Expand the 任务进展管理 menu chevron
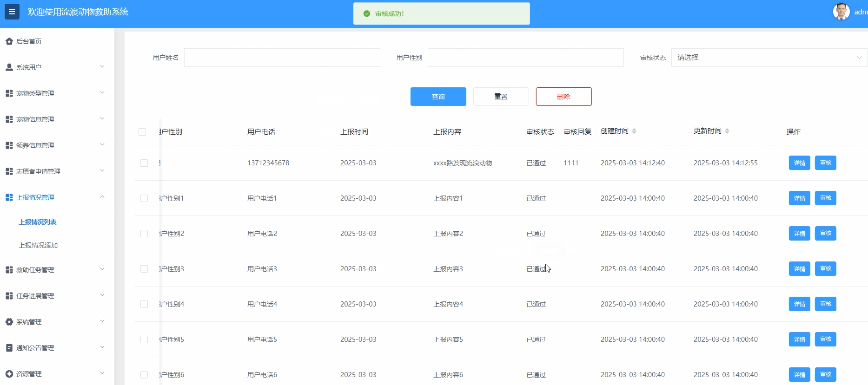868x385 pixels. 102,295
